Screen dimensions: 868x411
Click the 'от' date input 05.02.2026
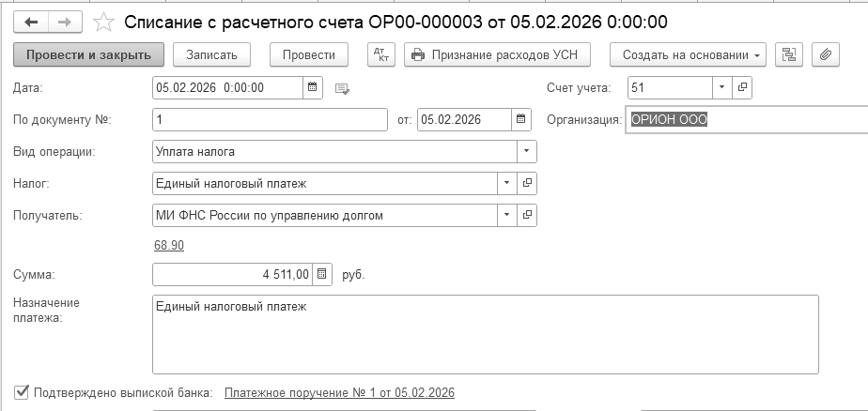[464, 119]
